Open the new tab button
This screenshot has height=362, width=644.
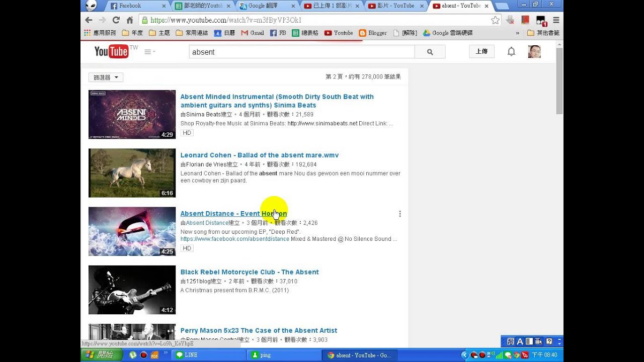[502, 6]
